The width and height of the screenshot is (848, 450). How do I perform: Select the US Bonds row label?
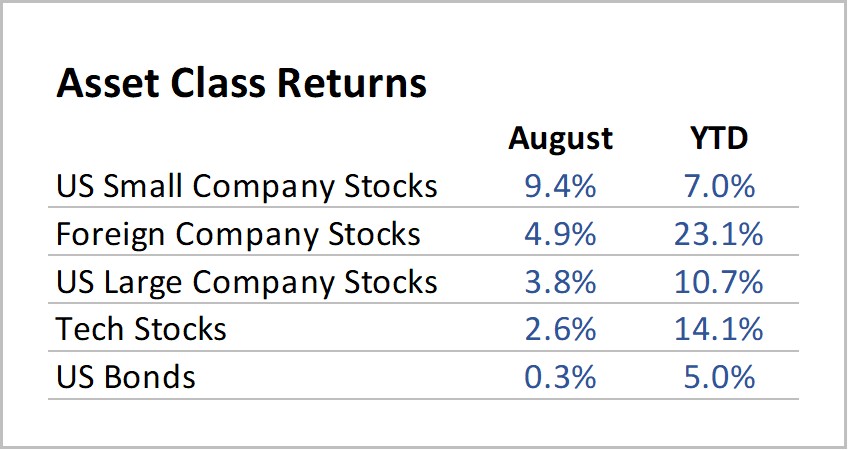tap(126, 377)
